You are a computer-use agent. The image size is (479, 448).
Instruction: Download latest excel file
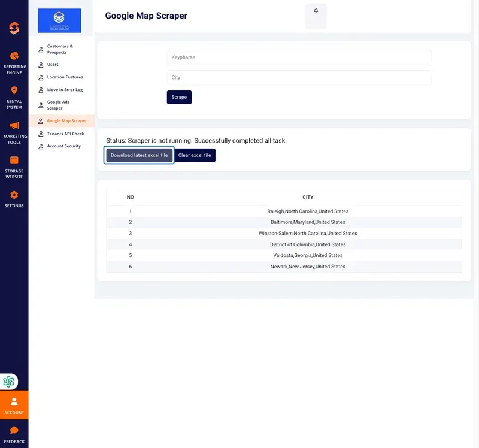coord(139,155)
